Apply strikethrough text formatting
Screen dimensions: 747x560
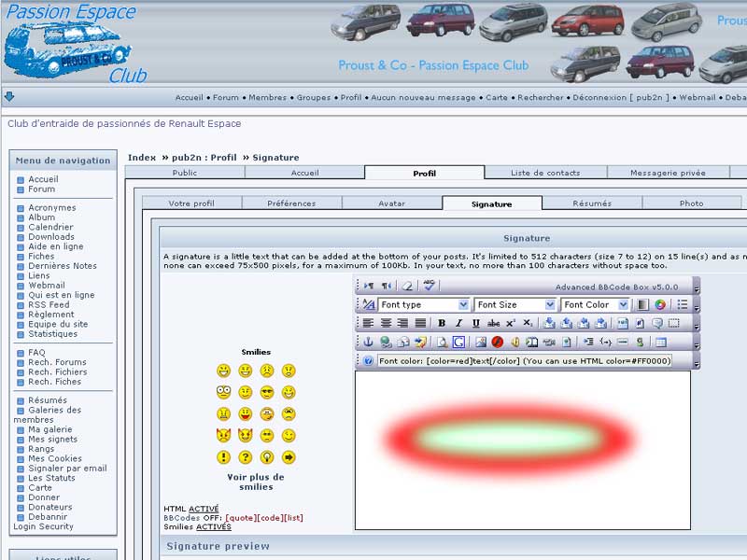click(493, 323)
